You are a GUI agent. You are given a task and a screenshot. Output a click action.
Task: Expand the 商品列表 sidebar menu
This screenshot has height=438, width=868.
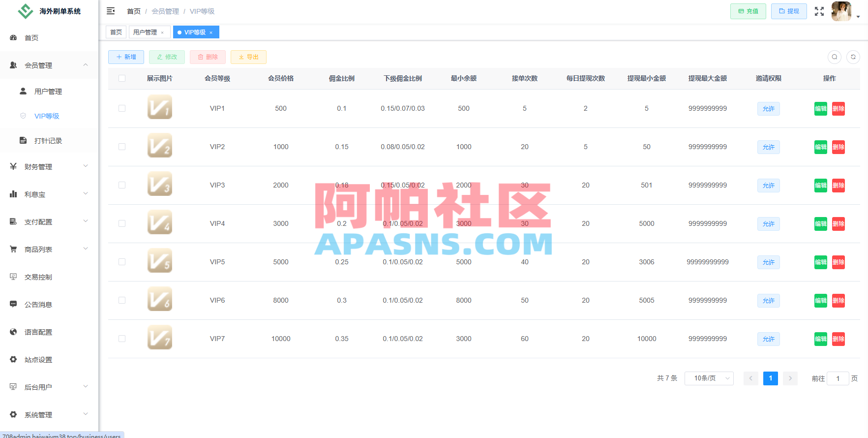[49, 249]
